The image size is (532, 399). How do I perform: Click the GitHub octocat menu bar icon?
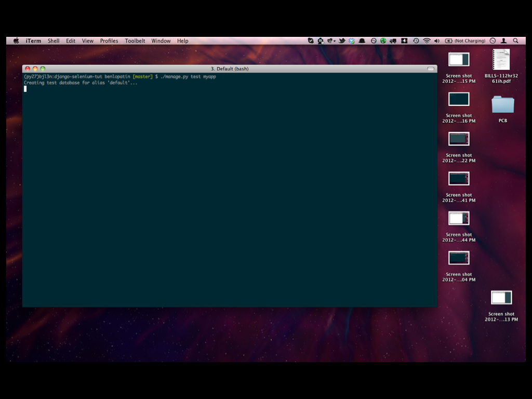(321, 41)
